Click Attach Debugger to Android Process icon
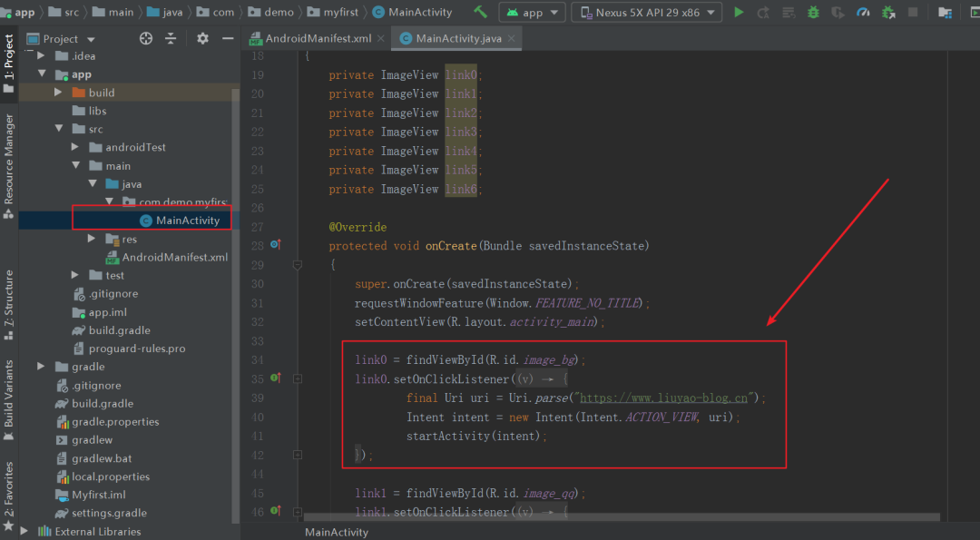This screenshot has height=540, width=980. click(888, 12)
